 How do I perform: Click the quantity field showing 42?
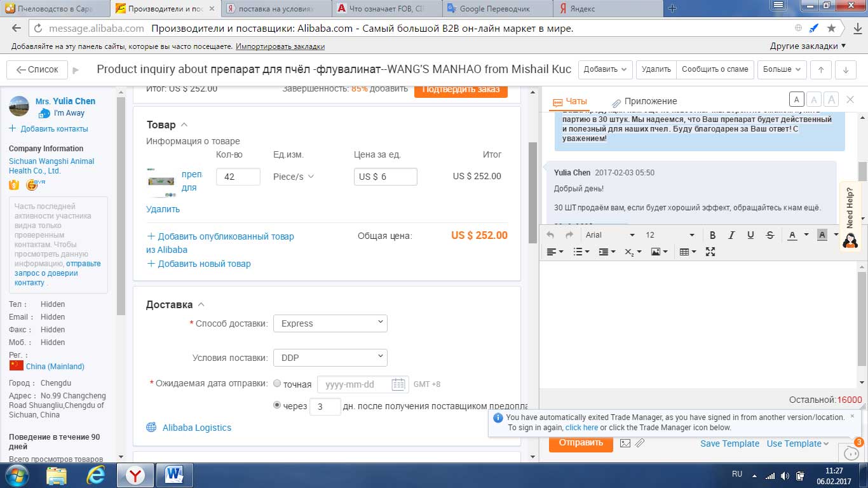(x=238, y=177)
